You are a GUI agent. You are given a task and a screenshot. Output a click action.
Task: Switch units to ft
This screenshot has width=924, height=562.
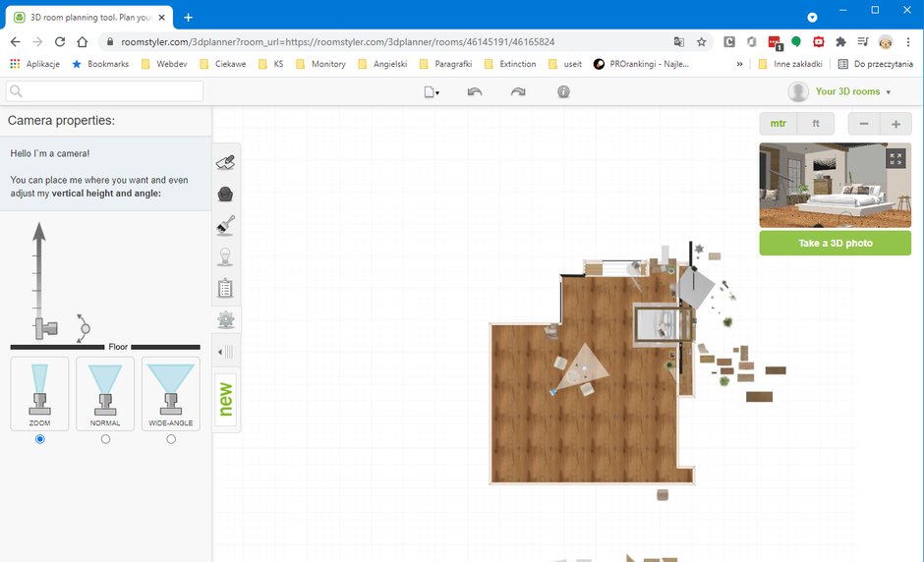point(816,124)
